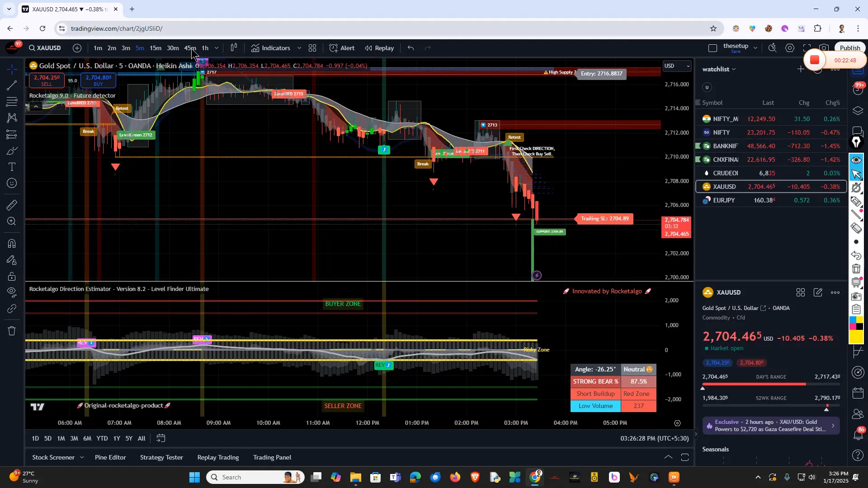Expand the watchlist dropdown
The width and height of the screenshot is (868, 488).
735,69
